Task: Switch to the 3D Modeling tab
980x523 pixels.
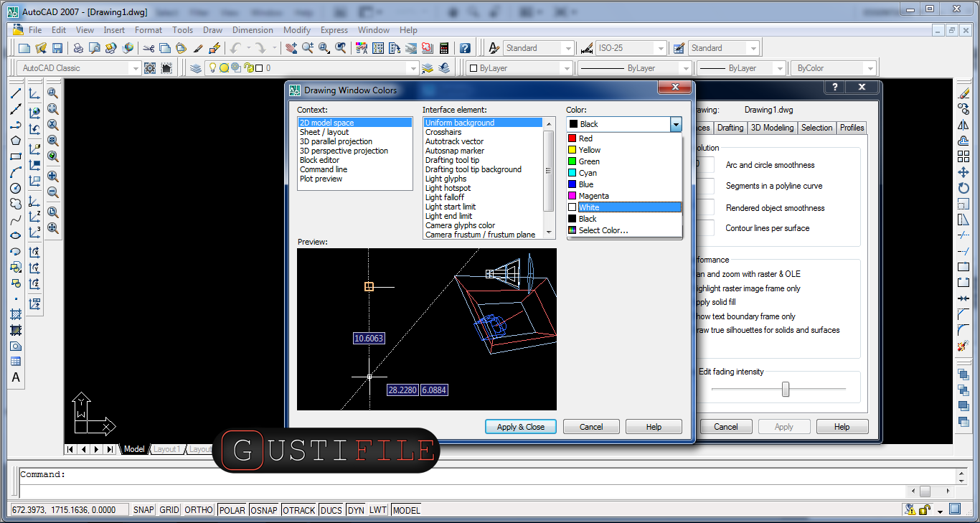Action: click(772, 128)
